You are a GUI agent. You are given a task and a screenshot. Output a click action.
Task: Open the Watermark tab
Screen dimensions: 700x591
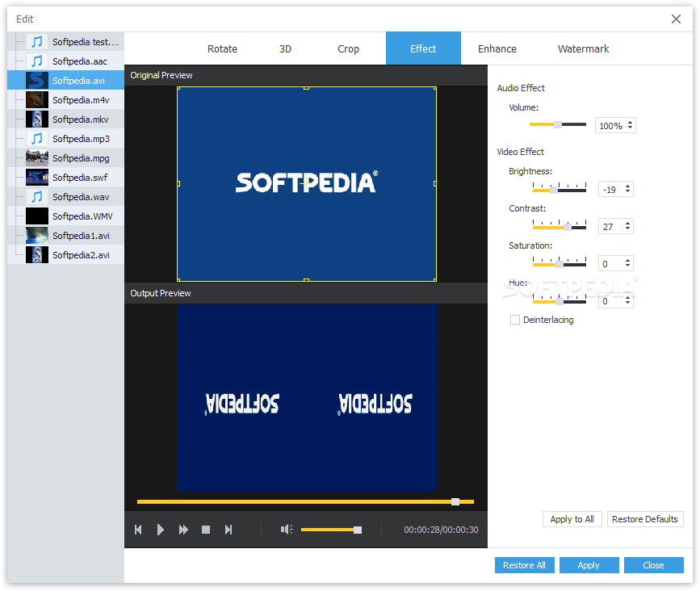[583, 48]
